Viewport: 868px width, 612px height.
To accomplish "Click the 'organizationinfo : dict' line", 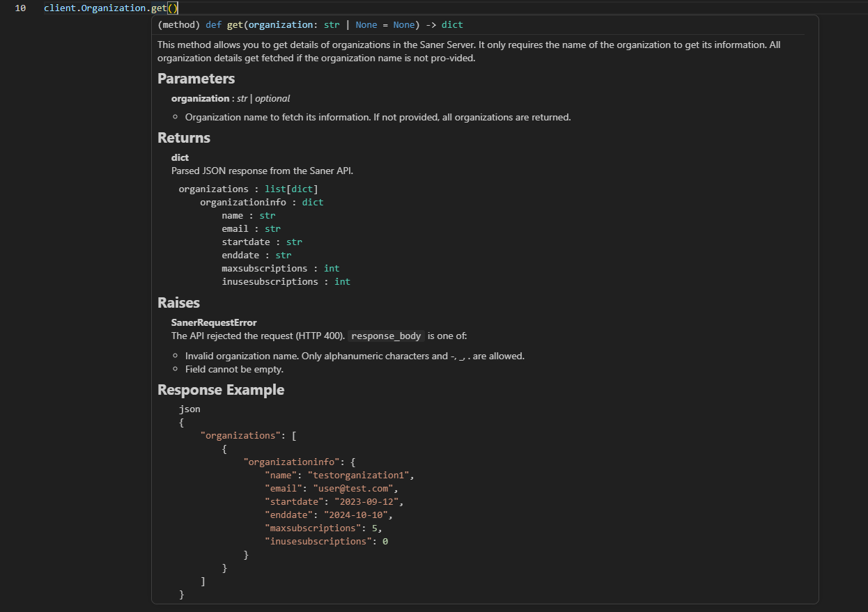I will coord(262,202).
